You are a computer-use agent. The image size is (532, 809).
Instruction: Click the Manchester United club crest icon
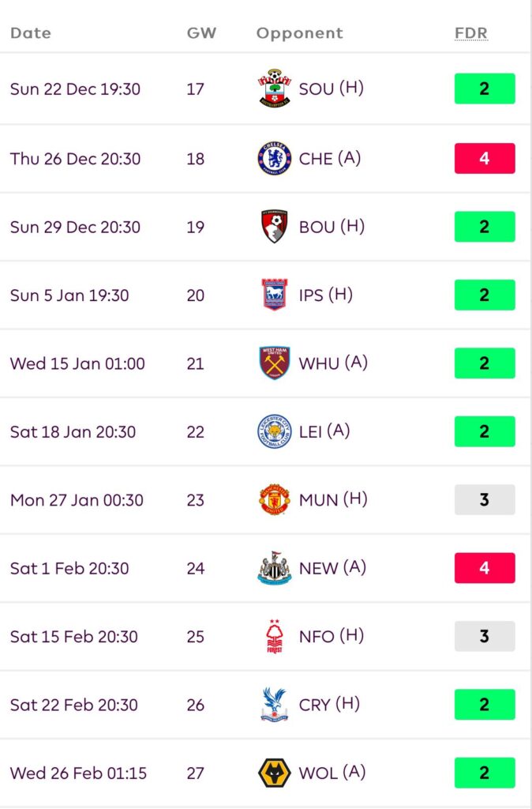[275, 500]
